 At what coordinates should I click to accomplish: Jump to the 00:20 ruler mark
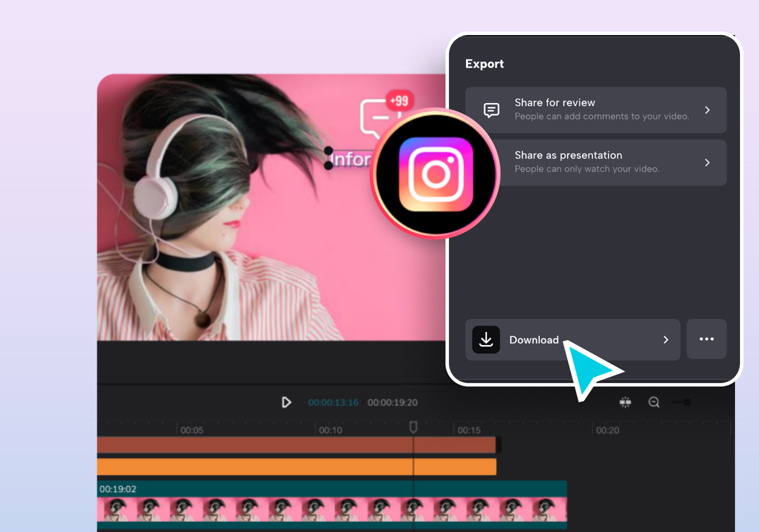[608, 430]
